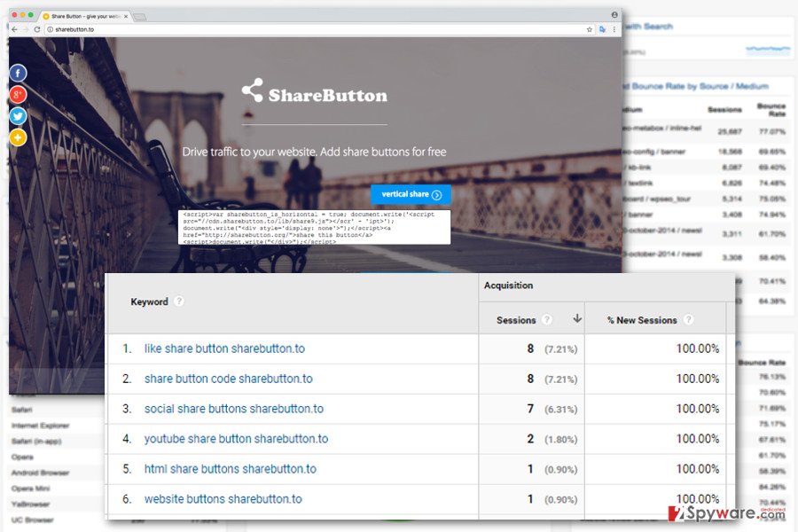Open keyword website buttons sharebutton.to
Image resolution: width=798 pixels, height=532 pixels.
coord(223,499)
